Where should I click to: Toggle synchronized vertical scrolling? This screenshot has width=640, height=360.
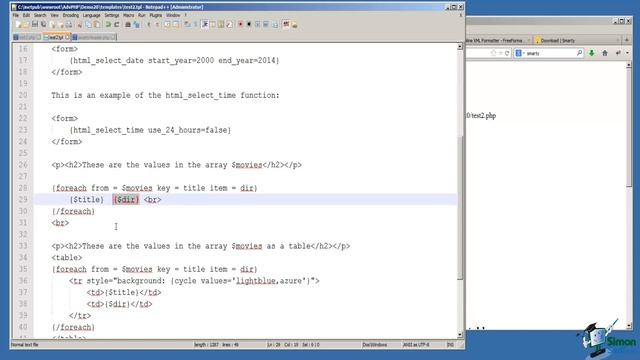167,24
